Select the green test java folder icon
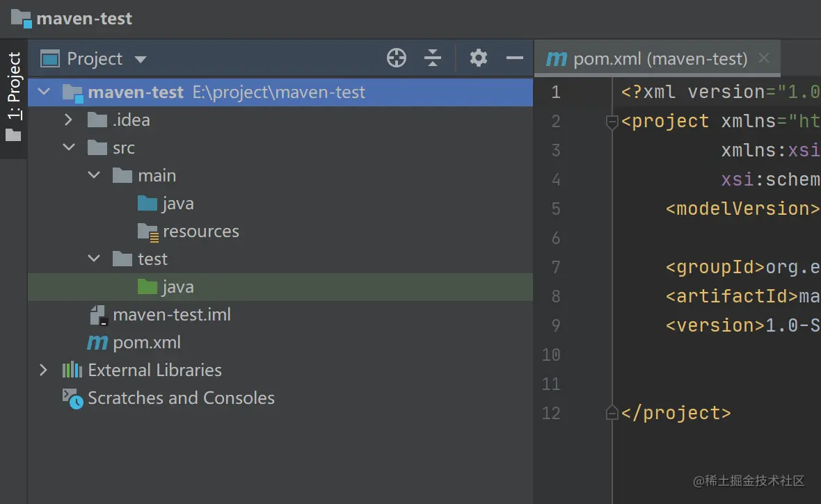This screenshot has width=821, height=504. (x=148, y=286)
